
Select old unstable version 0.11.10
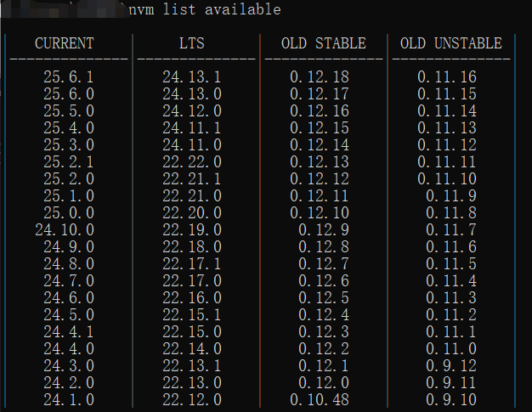pos(447,178)
